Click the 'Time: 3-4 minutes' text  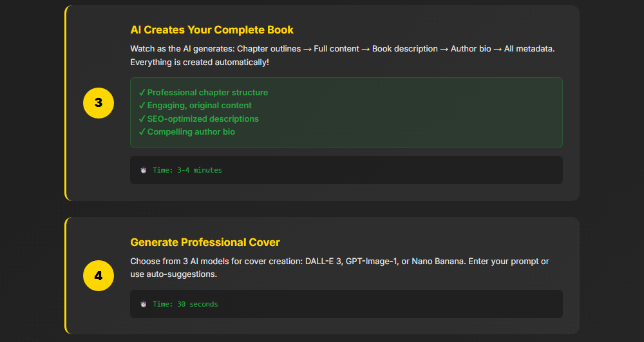187,170
